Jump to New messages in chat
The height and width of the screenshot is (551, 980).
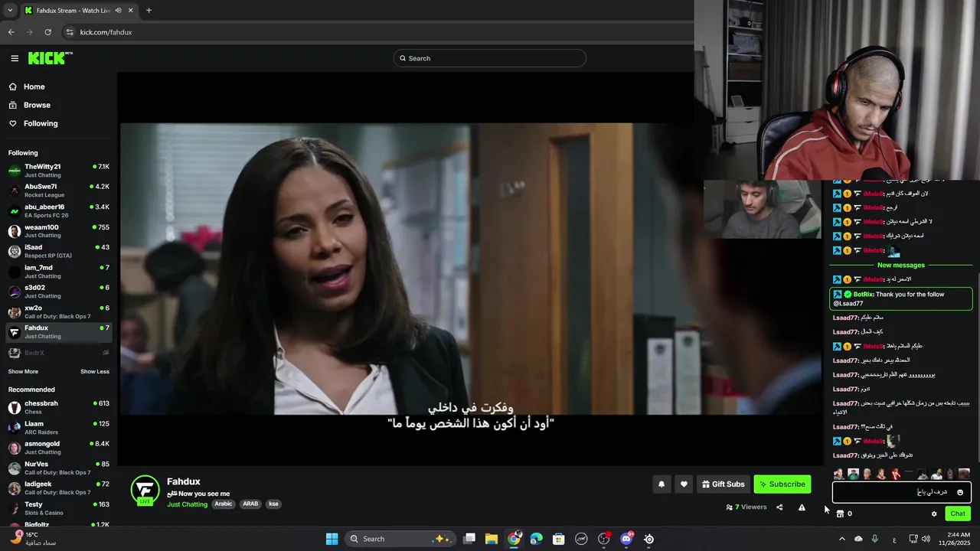[x=900, y=265]
